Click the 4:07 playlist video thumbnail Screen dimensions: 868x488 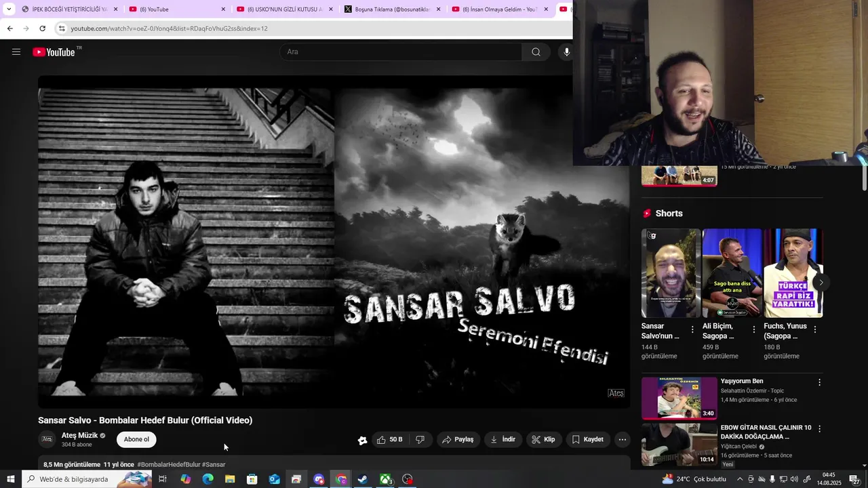click(679, 176)
